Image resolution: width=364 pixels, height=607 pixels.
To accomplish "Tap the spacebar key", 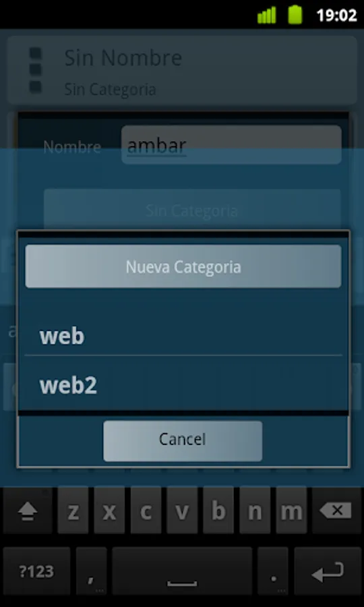I will (x=182, y=572).
